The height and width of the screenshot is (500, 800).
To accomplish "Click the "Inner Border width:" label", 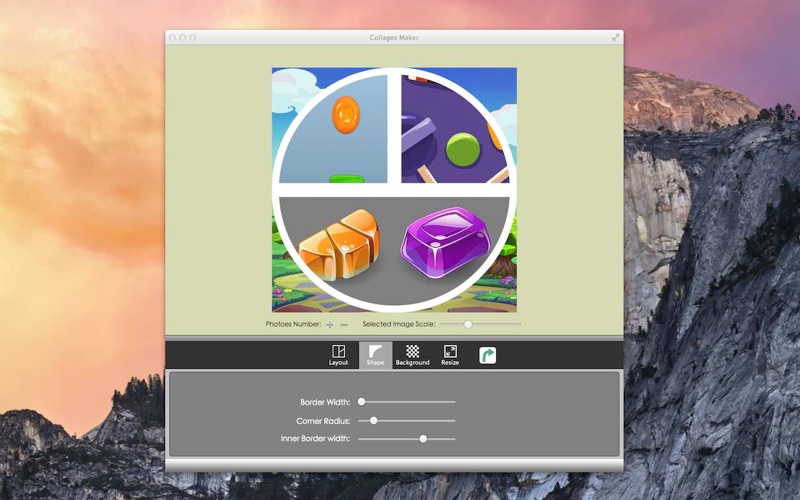I will coord(315,438).
